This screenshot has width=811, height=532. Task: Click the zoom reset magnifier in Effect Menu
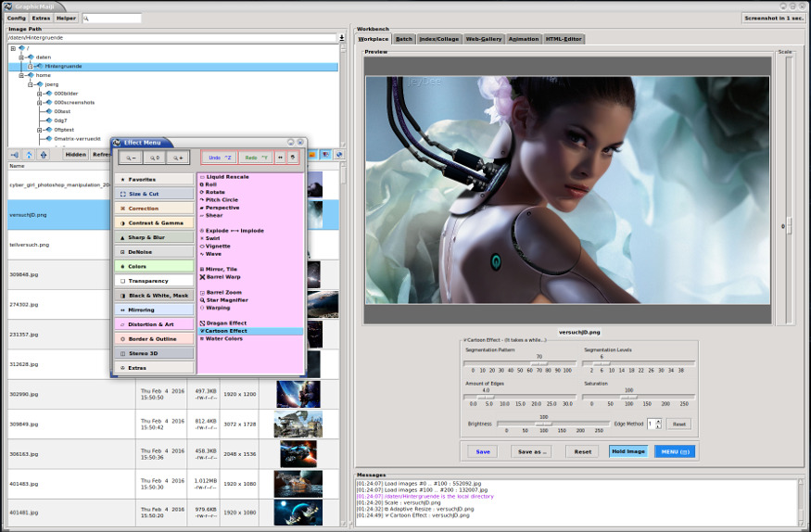click(x=154, y=158)
